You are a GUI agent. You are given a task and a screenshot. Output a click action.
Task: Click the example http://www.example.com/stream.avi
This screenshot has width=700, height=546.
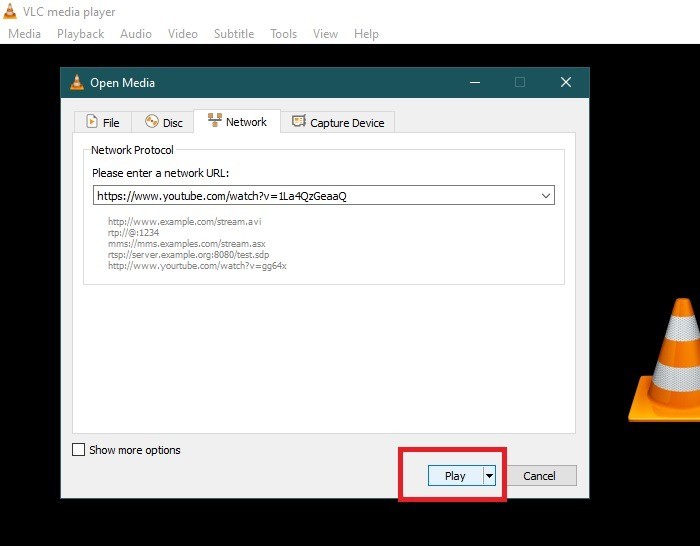pyautogui.click(x=184, y=221)
